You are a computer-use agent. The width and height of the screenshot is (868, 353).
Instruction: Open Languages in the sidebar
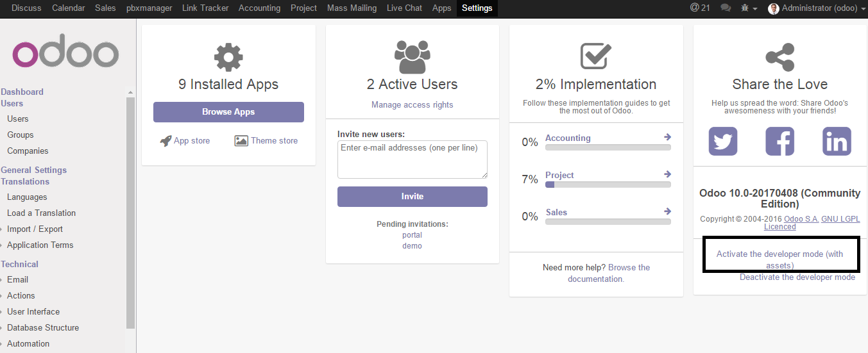(27, 197)
